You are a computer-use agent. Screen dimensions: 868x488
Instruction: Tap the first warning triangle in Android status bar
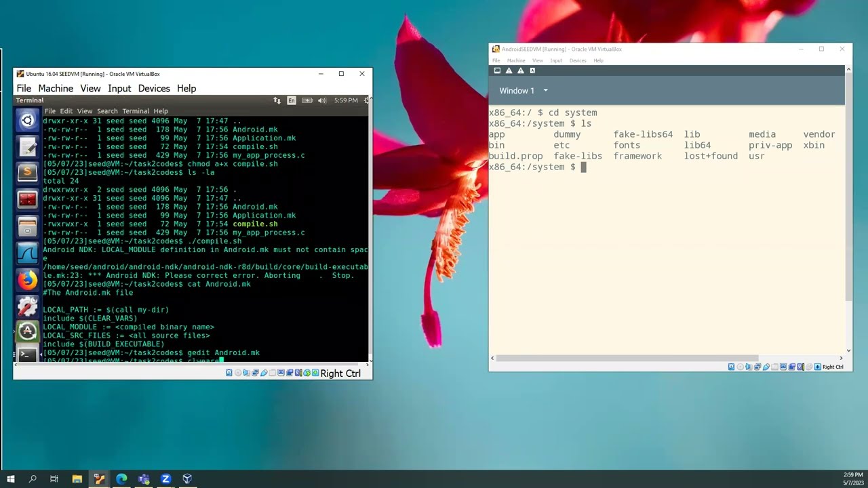point(509,70)
